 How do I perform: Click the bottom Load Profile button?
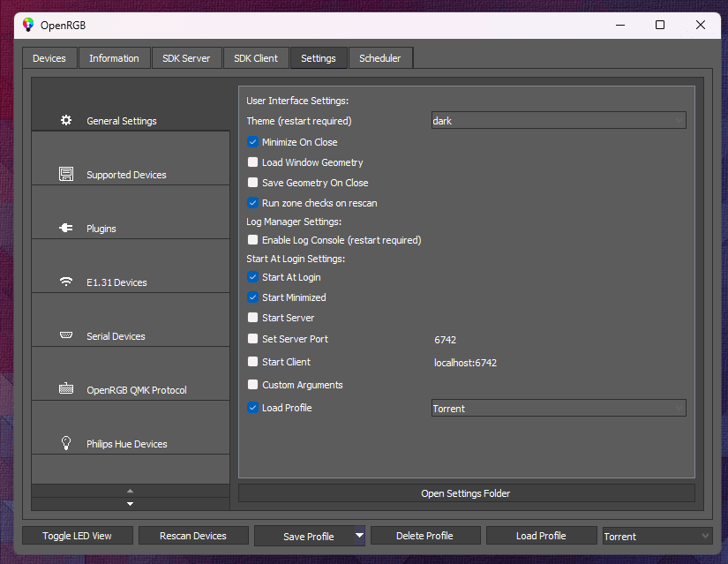click(541, 536)
